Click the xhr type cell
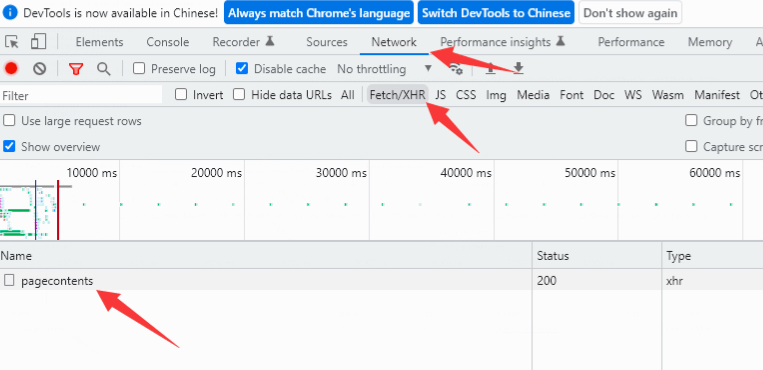The height and width of the screenshot is (370, 763). click(674, 280)
